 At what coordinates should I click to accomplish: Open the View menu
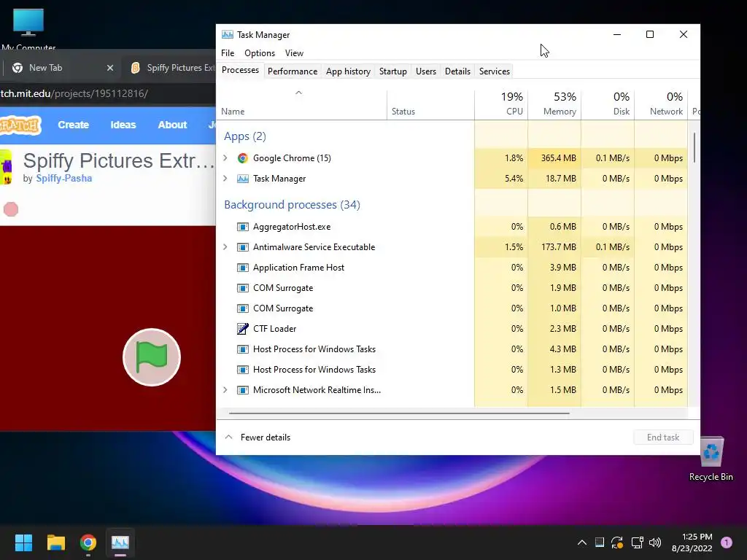(294, 52)
